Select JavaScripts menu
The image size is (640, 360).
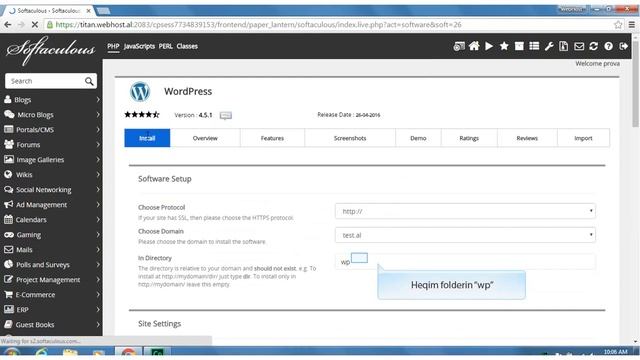(x=139, y=46)
